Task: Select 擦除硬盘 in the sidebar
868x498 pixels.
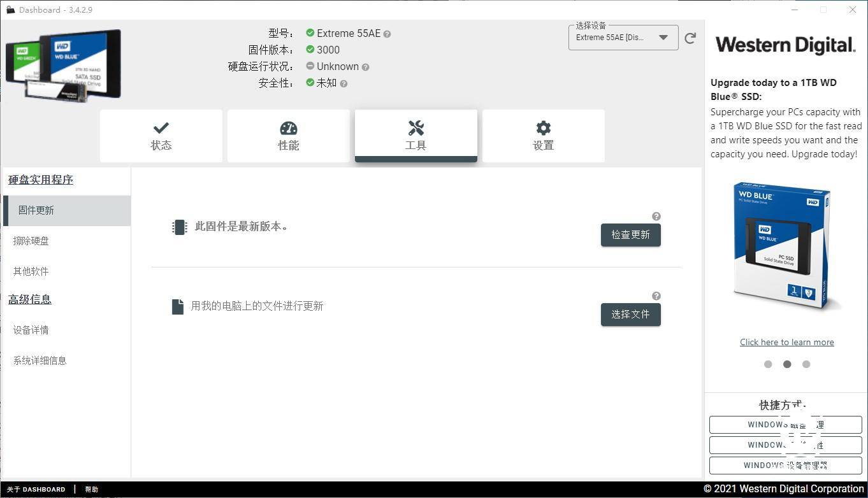Action: [31, 241]
